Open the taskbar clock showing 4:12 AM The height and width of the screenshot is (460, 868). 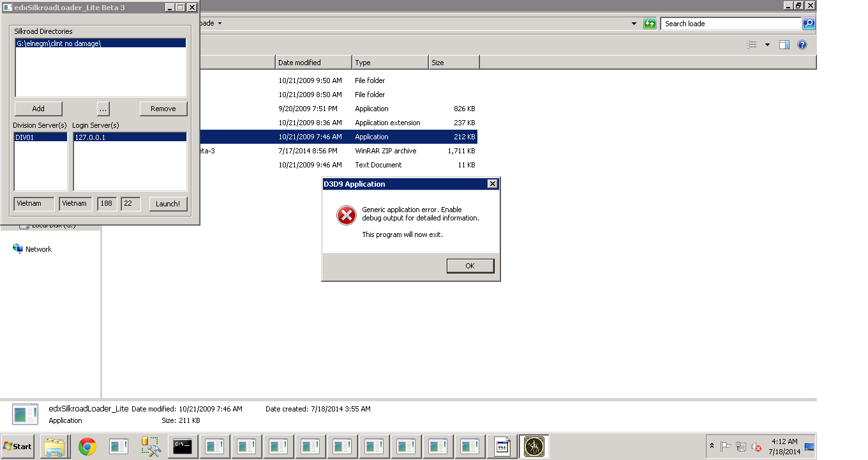784,446
